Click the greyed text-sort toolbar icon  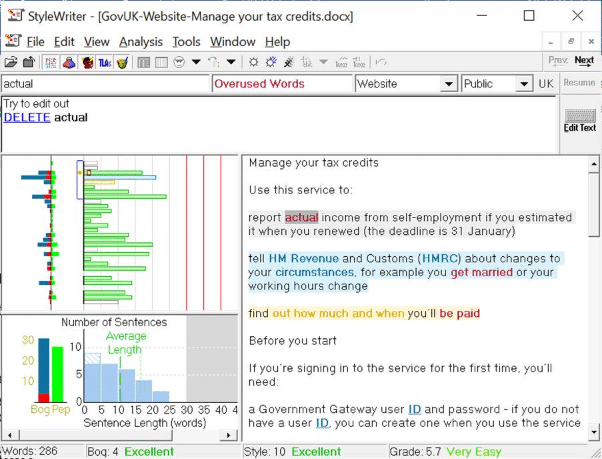click(x=306, y=62)
